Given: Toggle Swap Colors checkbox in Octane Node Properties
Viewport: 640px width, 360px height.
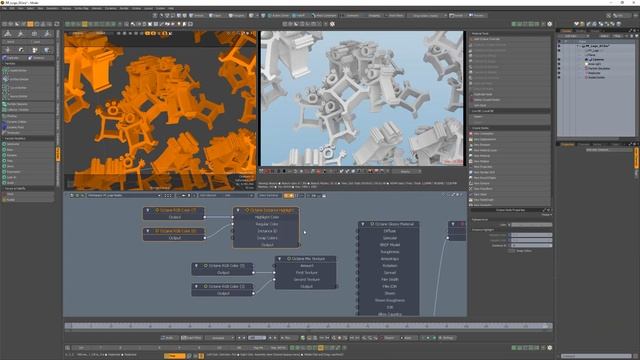Looking at the screenshot, I should [x=511, y=251].
